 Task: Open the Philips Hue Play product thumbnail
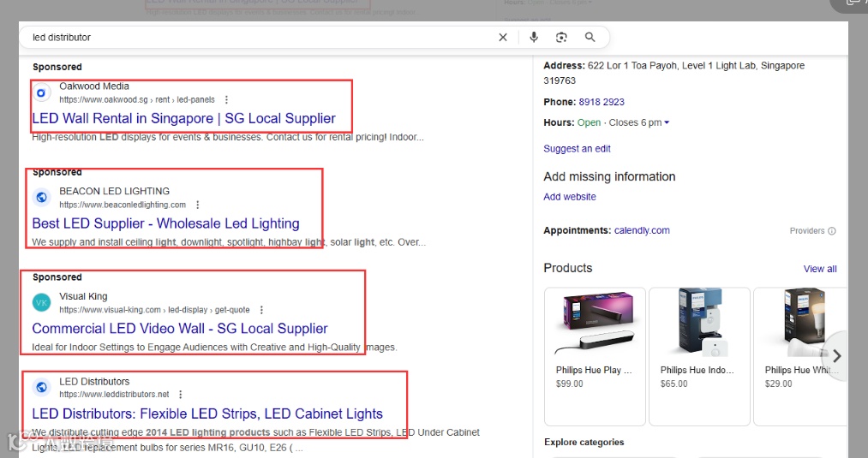tap(595, 324)
